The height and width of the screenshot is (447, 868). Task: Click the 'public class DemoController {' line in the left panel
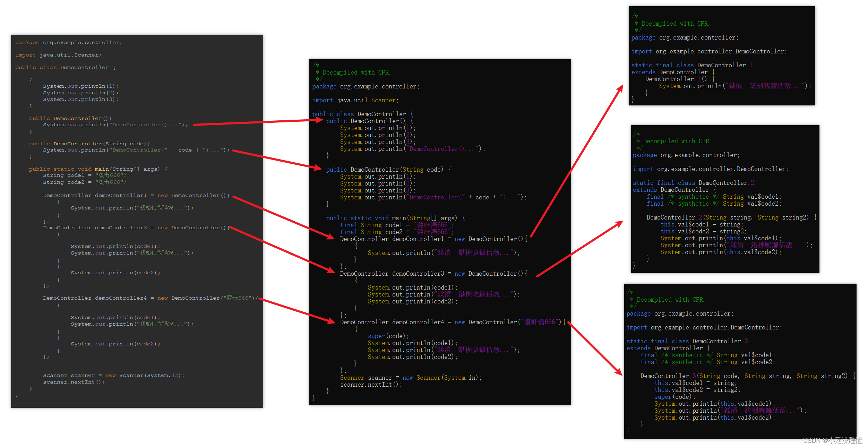(65, 68)
